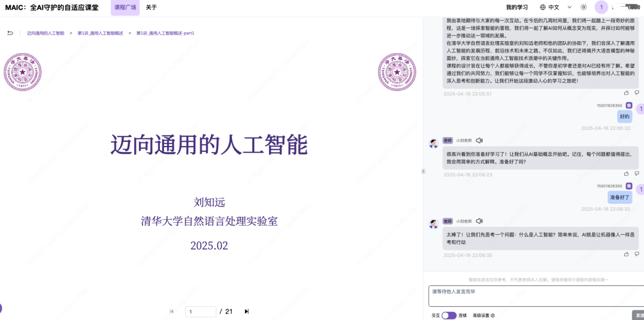Click the 我 badge above 好的
Viewport: 644px width, 320px height.
click(629, 105)
